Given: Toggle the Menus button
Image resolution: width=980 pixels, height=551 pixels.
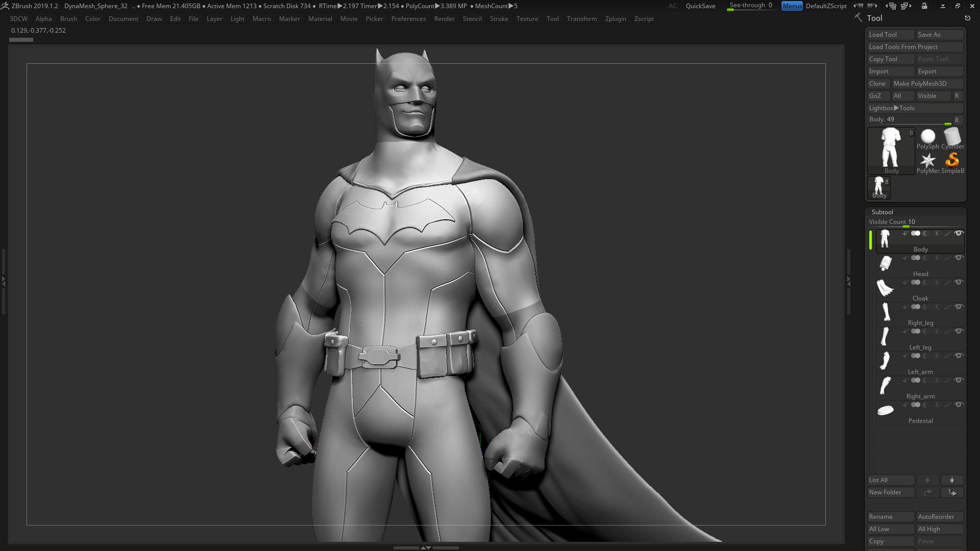Looking at the screenshot, I should (792, 6).
